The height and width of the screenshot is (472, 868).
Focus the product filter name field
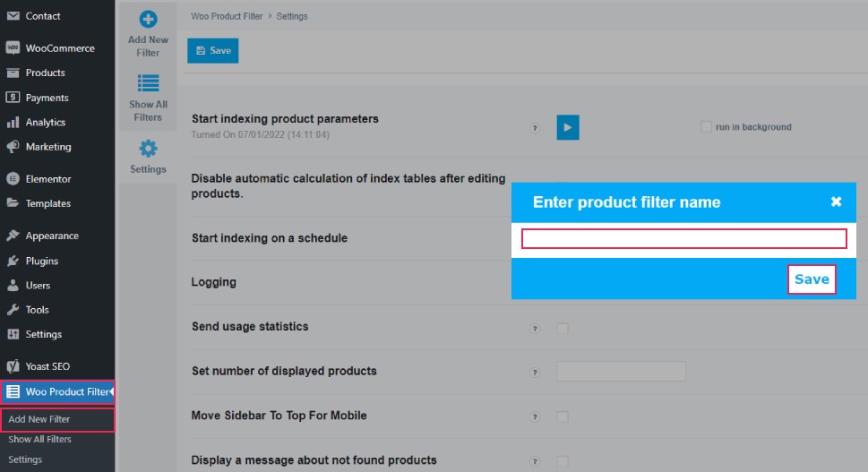click(683, 239)
